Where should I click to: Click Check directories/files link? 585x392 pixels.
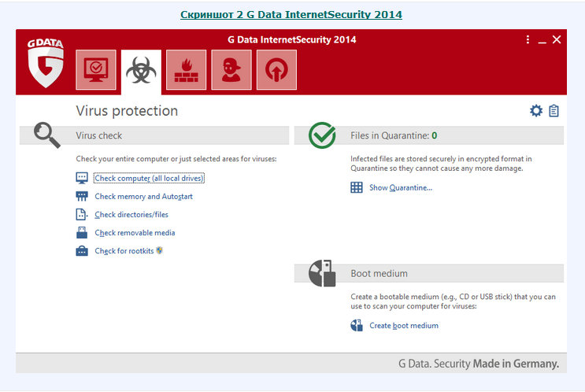[131, 215]
